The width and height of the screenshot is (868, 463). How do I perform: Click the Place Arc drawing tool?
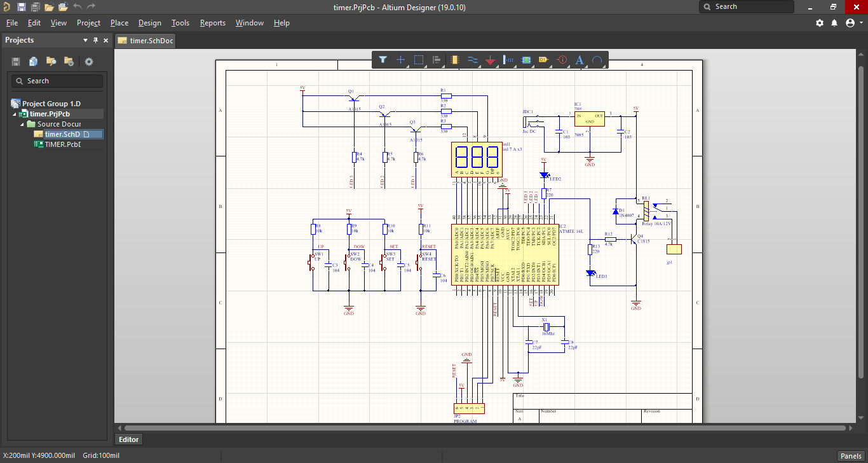597,60
